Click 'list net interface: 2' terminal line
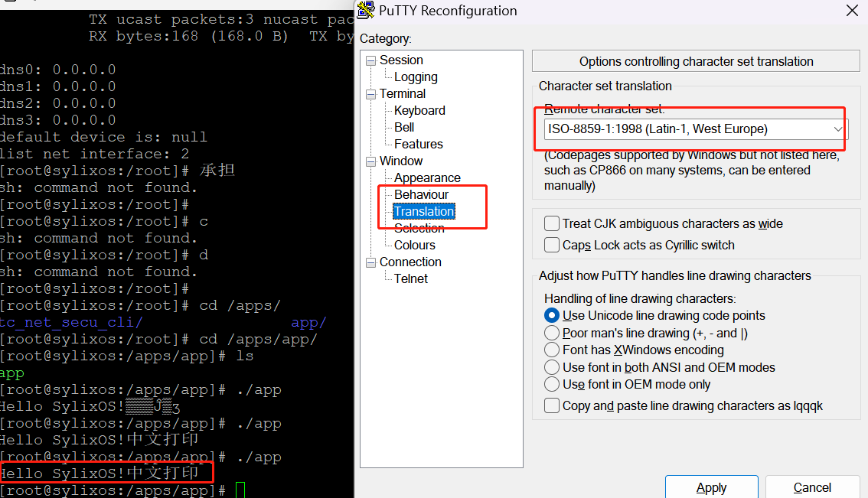Image resolution: width=868 pixels, height=498 pixels. point(95,154)
